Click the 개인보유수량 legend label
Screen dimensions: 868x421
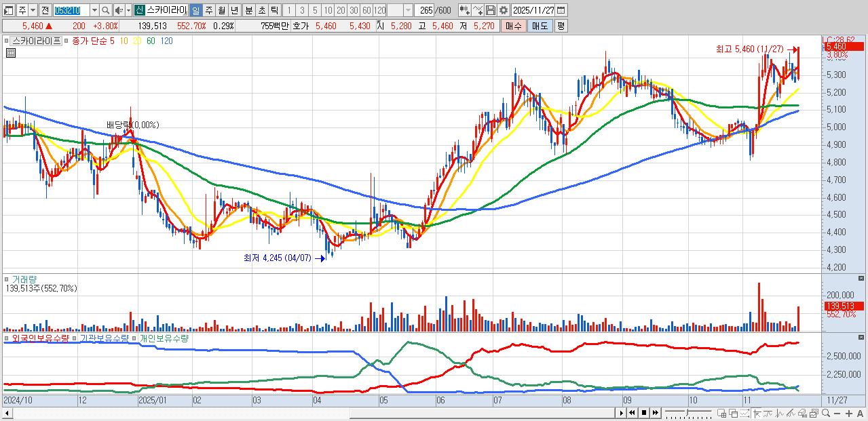(x=164, y=338)
